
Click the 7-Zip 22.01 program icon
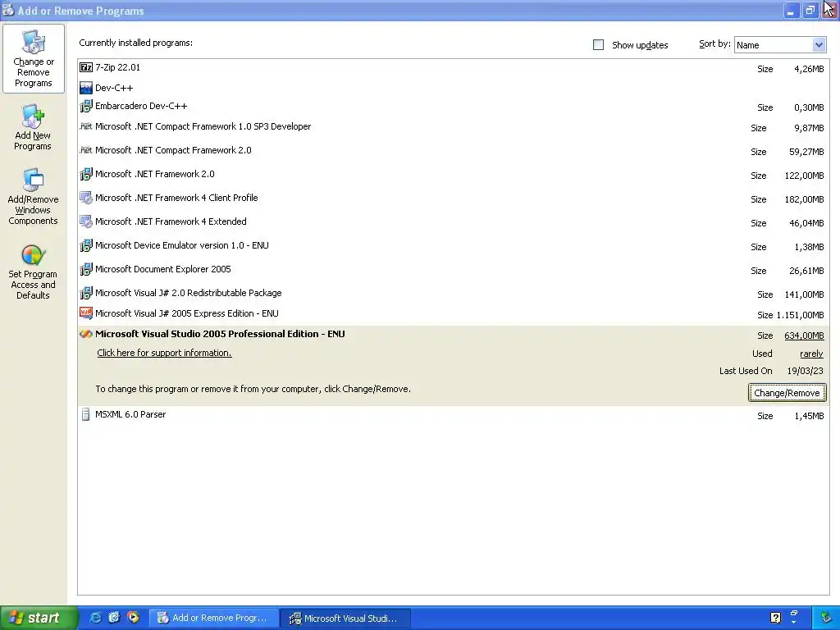pyautogui.click(x=85, y=67)
